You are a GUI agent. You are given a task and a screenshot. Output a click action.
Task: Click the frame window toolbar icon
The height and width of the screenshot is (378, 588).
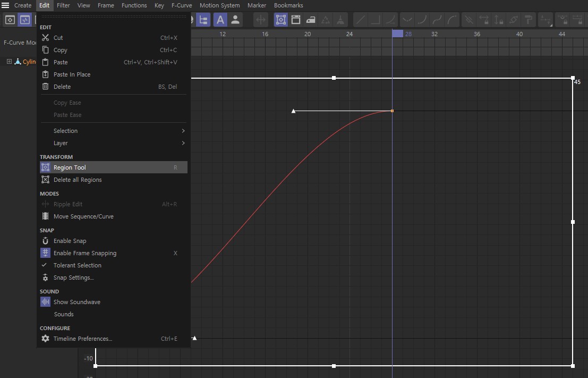(x=296, y=20)
